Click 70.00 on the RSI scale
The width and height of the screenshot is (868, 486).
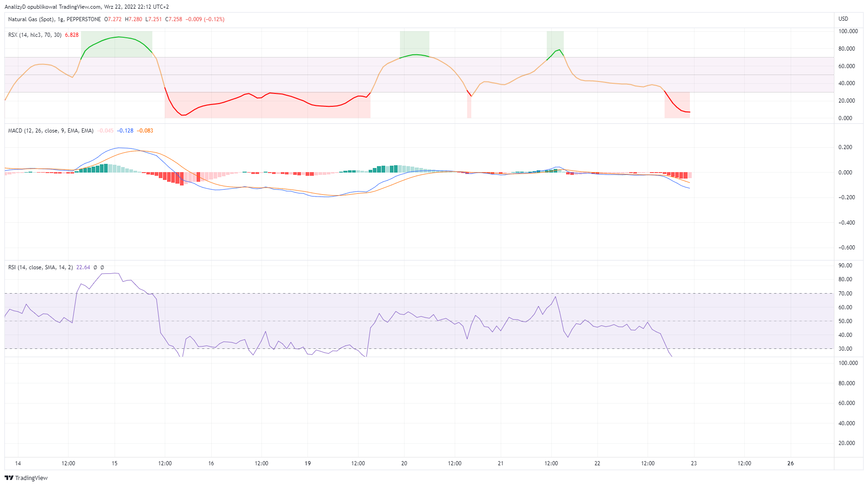[x=845, y=294]
